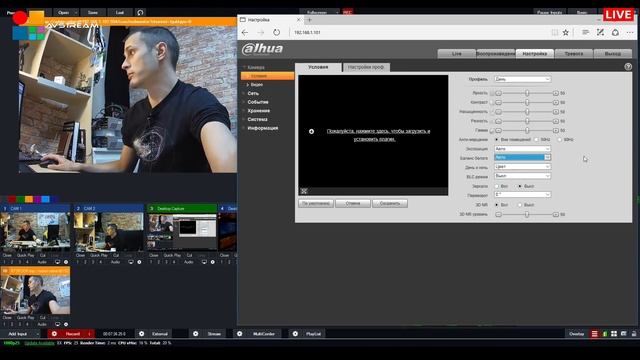Switch to Profile Settings tab

tap(366, 67)
